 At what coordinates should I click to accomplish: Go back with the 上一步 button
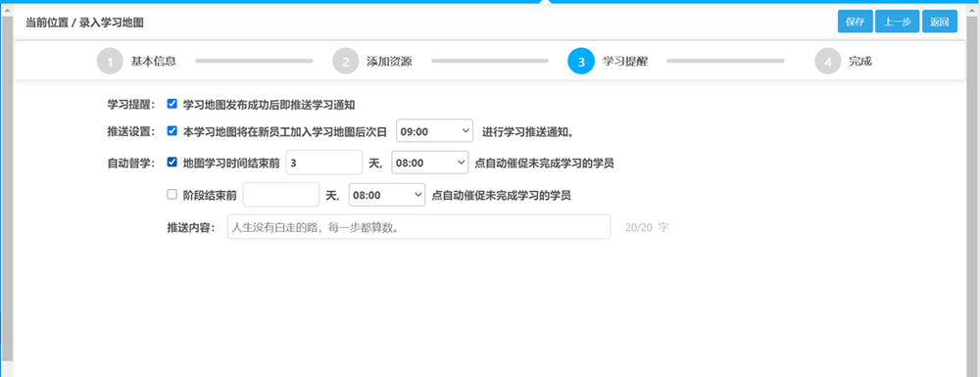click(x=898, y=22)
